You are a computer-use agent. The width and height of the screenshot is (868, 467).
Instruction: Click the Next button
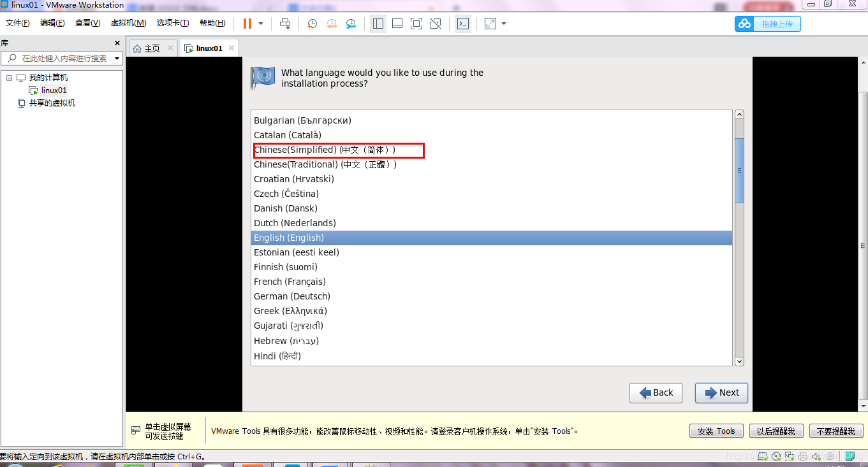(721, 392)
